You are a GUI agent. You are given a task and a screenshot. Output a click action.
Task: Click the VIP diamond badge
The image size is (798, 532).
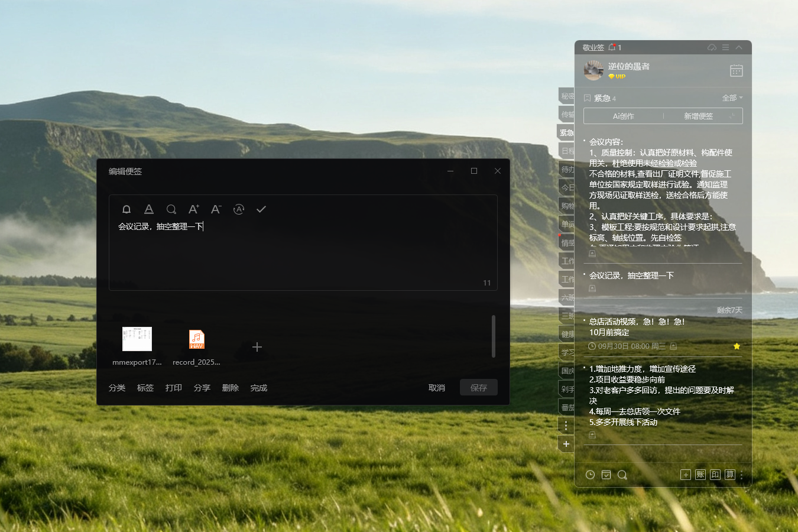coord(617,76)
